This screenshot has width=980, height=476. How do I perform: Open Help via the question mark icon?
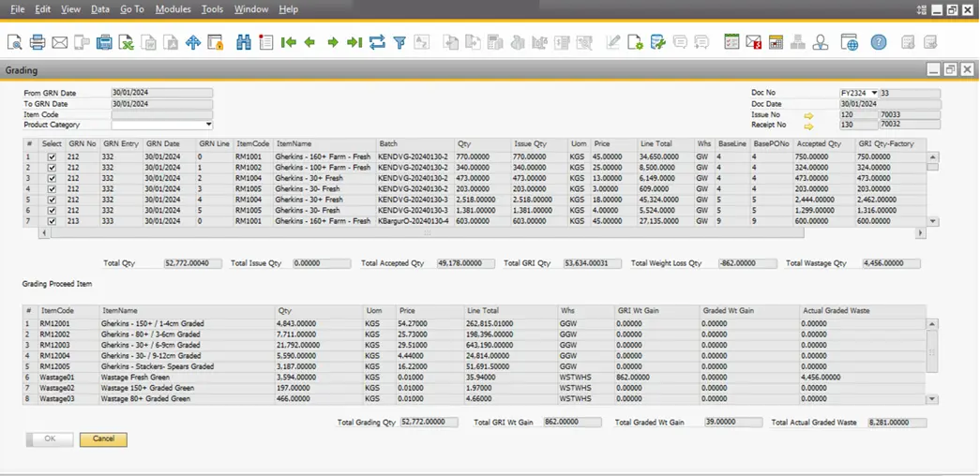(x=878, y=42)
